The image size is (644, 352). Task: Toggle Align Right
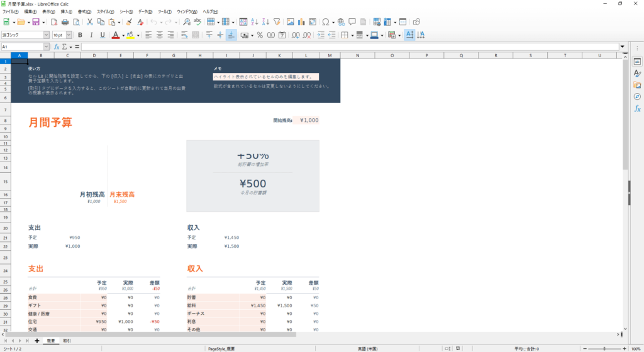point(170,35)
